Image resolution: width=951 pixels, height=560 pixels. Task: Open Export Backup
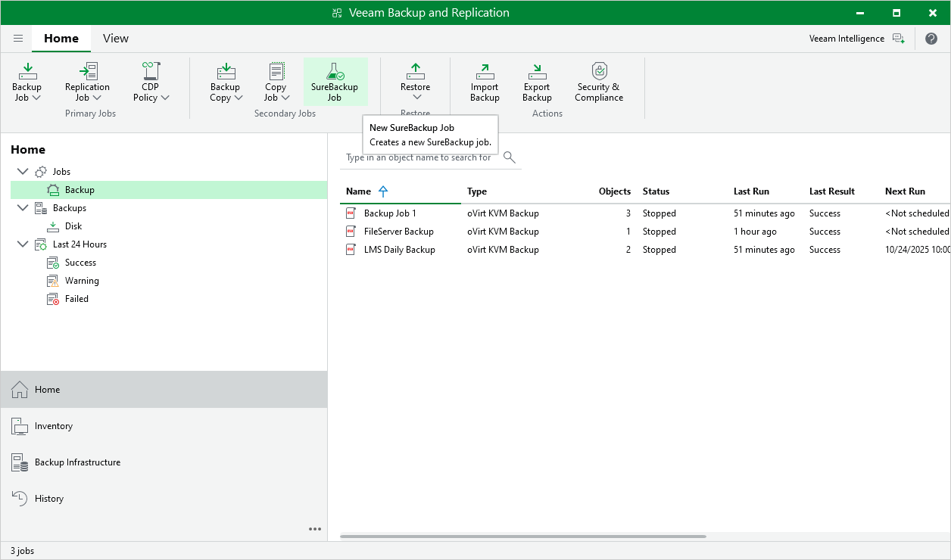click(537, 81)
